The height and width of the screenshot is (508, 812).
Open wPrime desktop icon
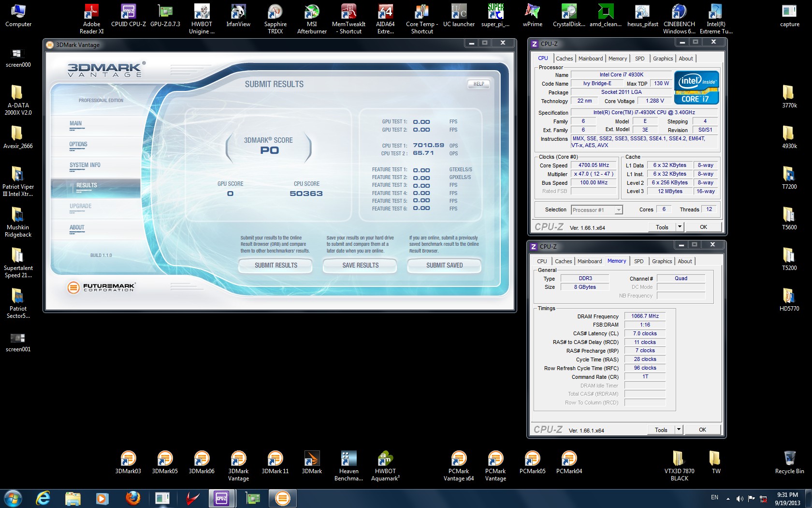pos(532,15)
